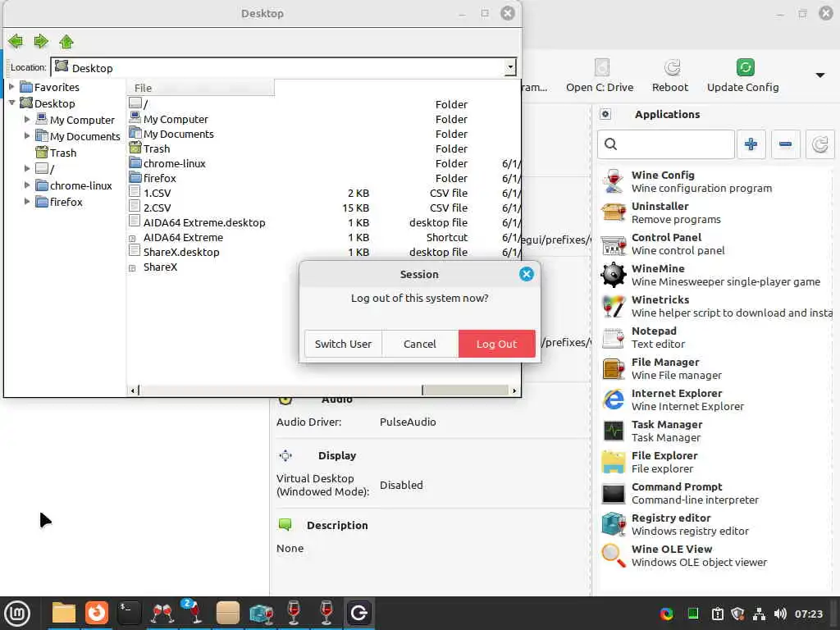
Task: Close the Session dialog
Action: [x=526, y=274]
